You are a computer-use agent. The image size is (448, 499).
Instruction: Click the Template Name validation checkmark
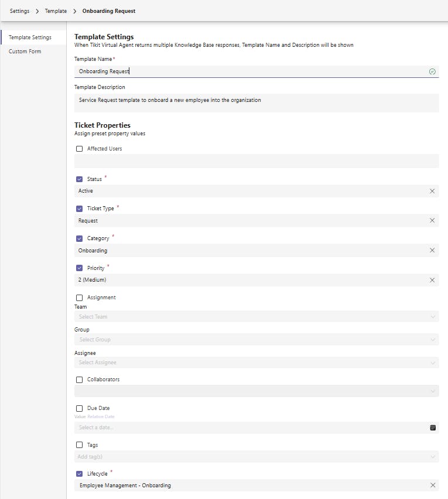pos(432,71)
